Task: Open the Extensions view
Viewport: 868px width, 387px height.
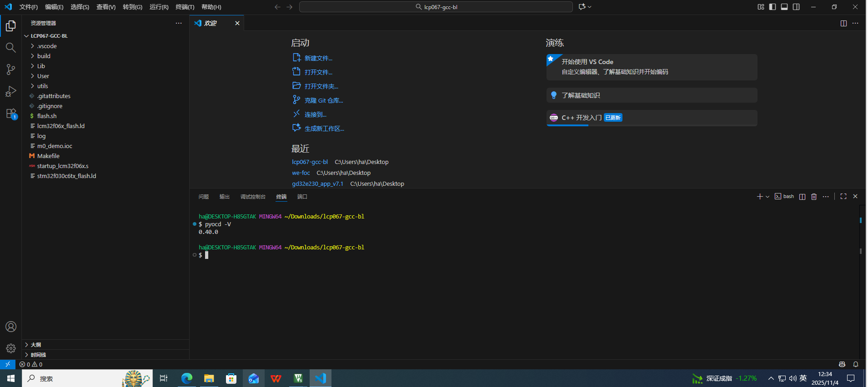Action: tap(10, 114)
